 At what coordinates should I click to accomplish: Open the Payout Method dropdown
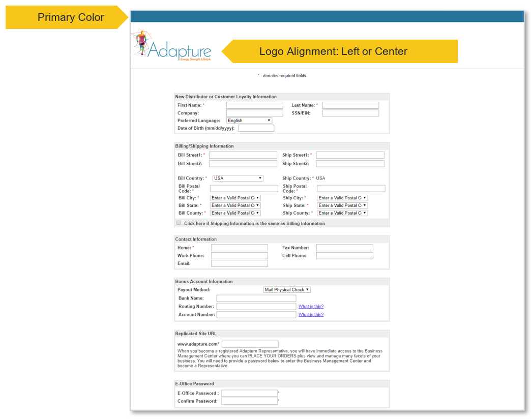[287, 290]
